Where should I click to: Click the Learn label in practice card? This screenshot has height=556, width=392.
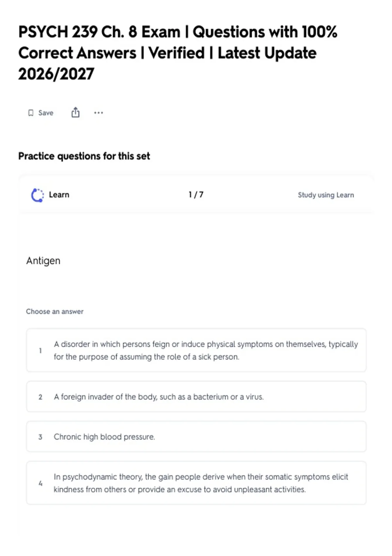coord(59,195)
